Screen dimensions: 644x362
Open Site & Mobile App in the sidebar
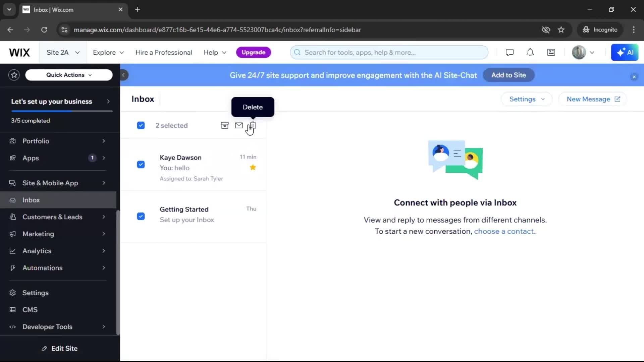pos(58,183)
